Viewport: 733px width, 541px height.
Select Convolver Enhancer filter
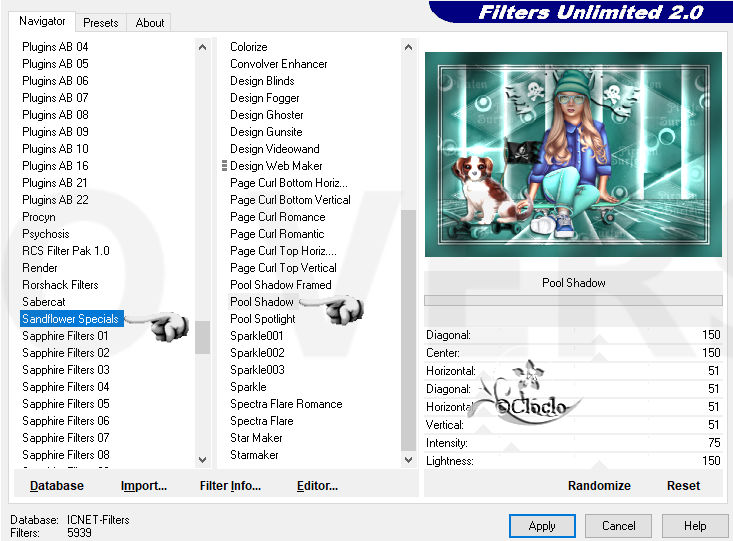pyautogui.click(x=279, y=64)
